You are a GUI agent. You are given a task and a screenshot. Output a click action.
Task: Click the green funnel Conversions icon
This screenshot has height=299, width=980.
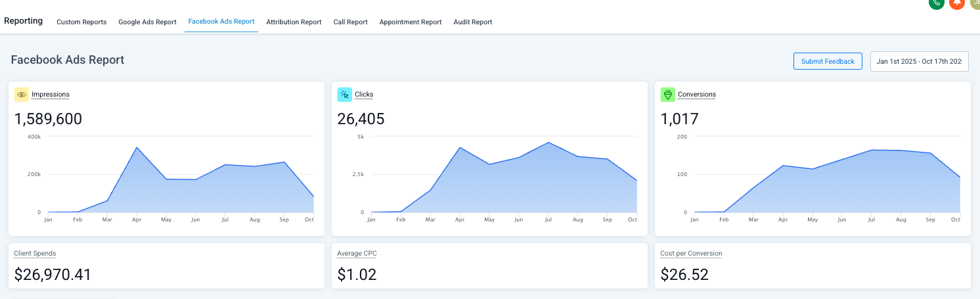coord(668,95)
